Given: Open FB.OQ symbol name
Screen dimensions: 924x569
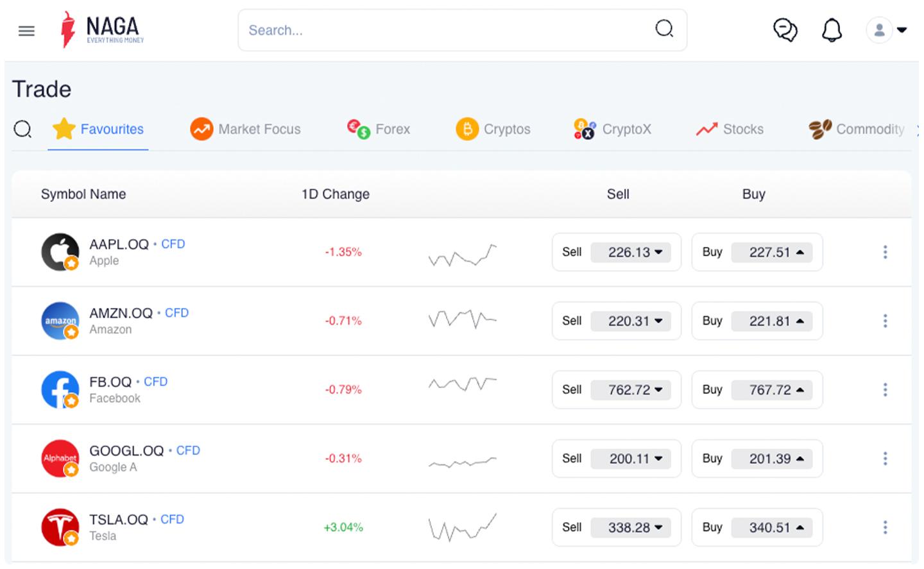Looking at the screenshot, I should pyautogui.click(x=110, y=382).
